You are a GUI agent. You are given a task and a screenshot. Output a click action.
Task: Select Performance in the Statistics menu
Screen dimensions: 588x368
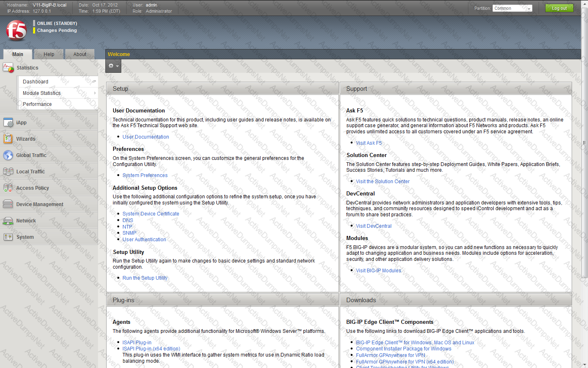coord(37,104)
